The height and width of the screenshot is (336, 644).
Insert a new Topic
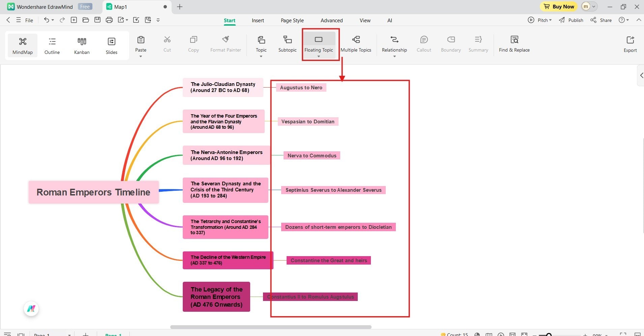click(261, 43)
